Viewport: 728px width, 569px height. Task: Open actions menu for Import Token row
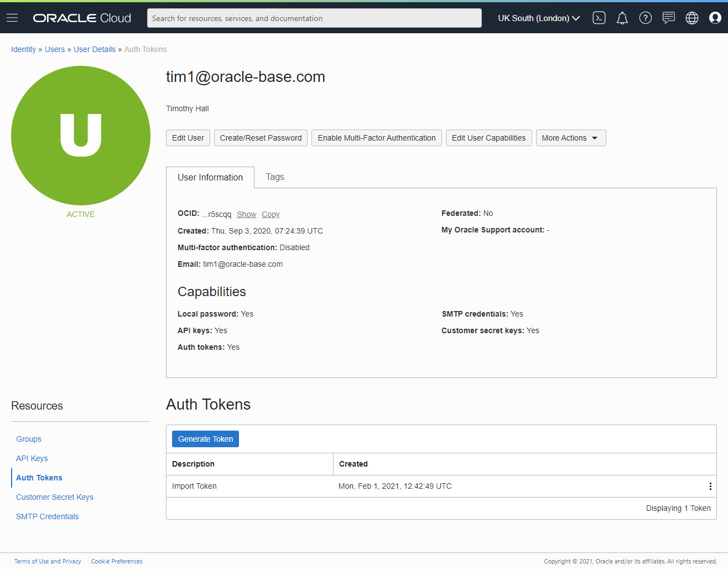pos(710,486)
